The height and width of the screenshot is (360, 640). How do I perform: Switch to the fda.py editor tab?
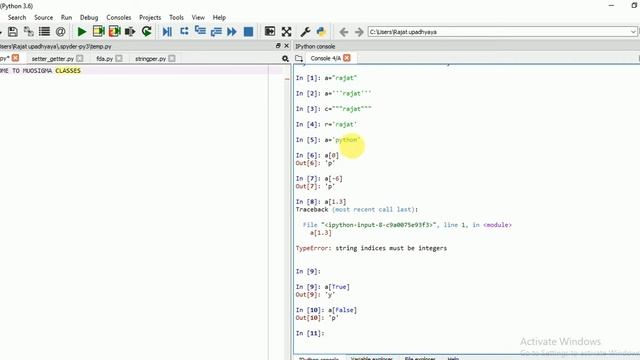[x=104, y=59]
